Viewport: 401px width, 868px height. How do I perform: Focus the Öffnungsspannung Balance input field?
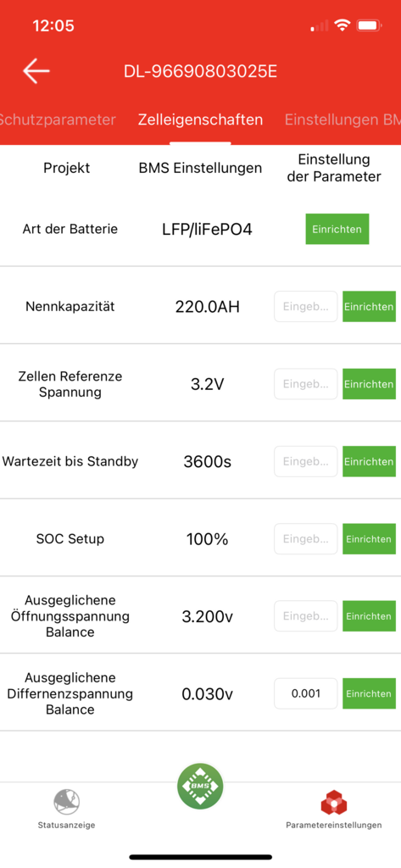(306, 616)
